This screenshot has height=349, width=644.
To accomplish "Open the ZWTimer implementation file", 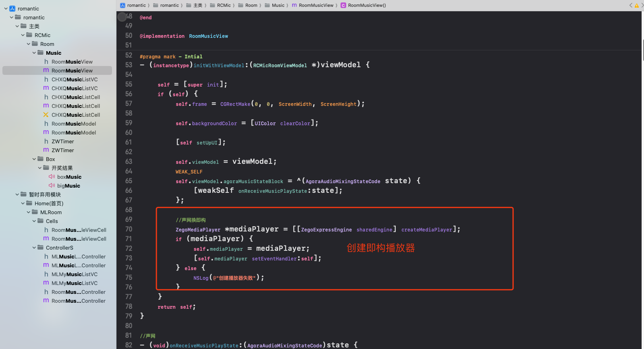I will pos(62,150).
